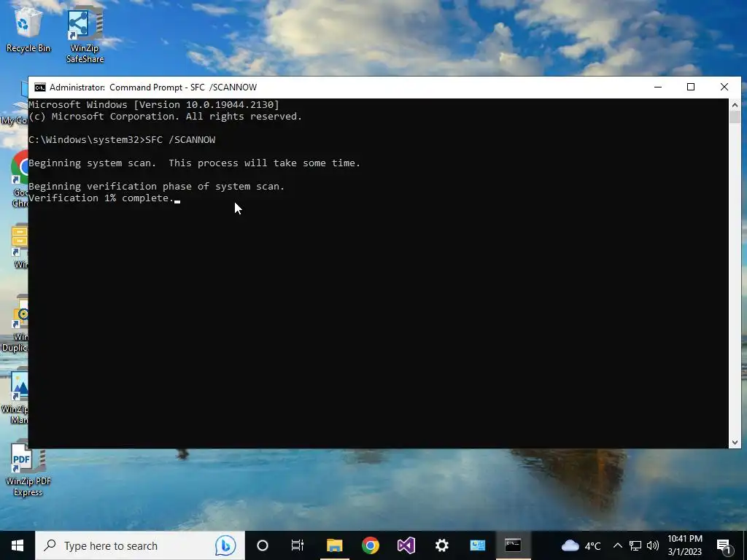Viewport: 747px width, 560px height.
Task: Click 'Beginning verification phase of system scan.' line
Action: (x=157, y=187)
